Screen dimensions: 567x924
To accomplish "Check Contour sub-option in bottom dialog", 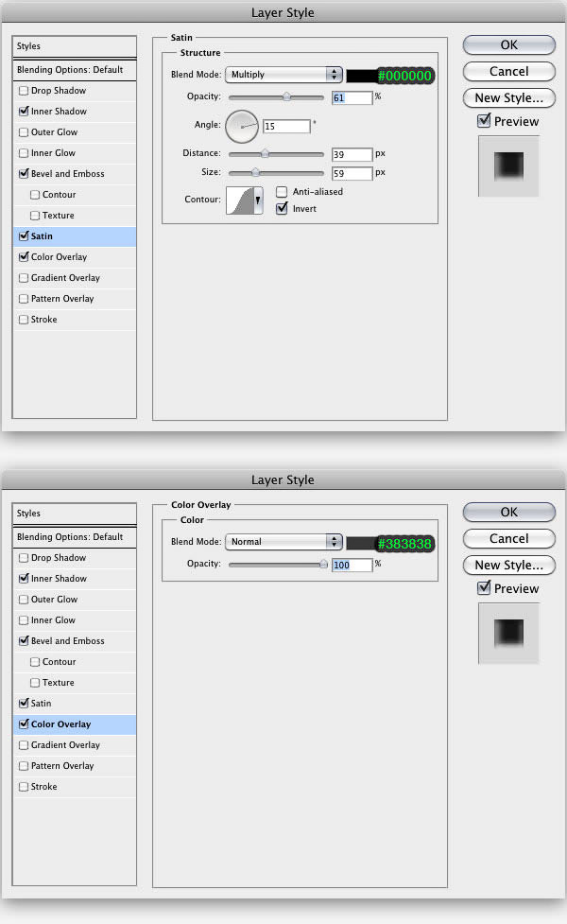I will pyautogui.click(x=35, y=662).
